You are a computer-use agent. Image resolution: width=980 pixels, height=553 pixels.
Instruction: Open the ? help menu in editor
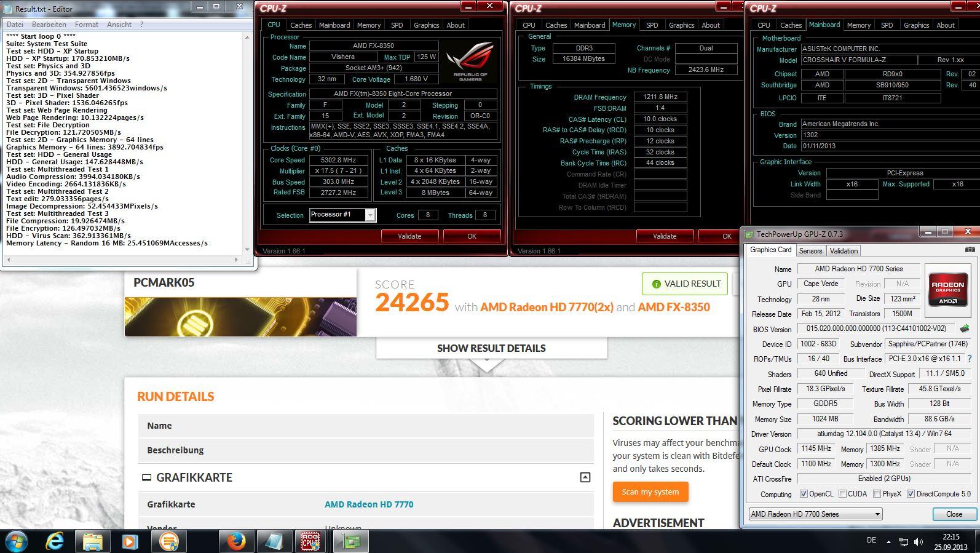pyautogui.click(x=141, y=25)
